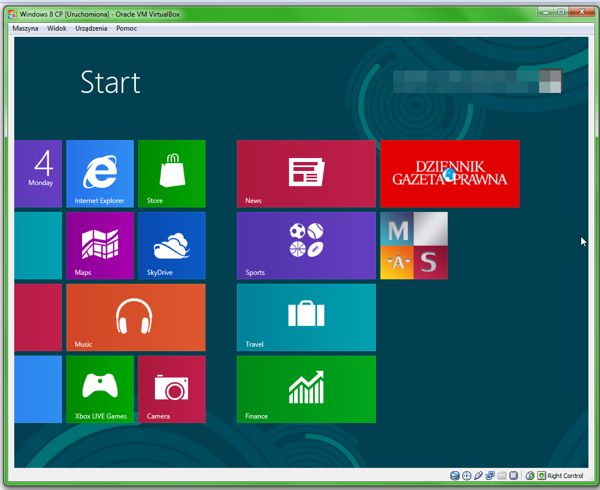Close the VirtualBox window
600x490 pixels.
(581, 12)
